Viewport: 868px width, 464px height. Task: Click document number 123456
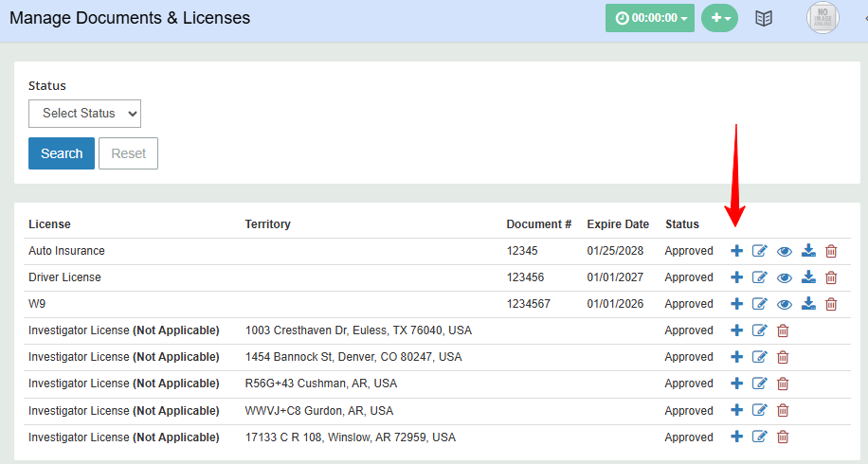(x=525, y=277)
